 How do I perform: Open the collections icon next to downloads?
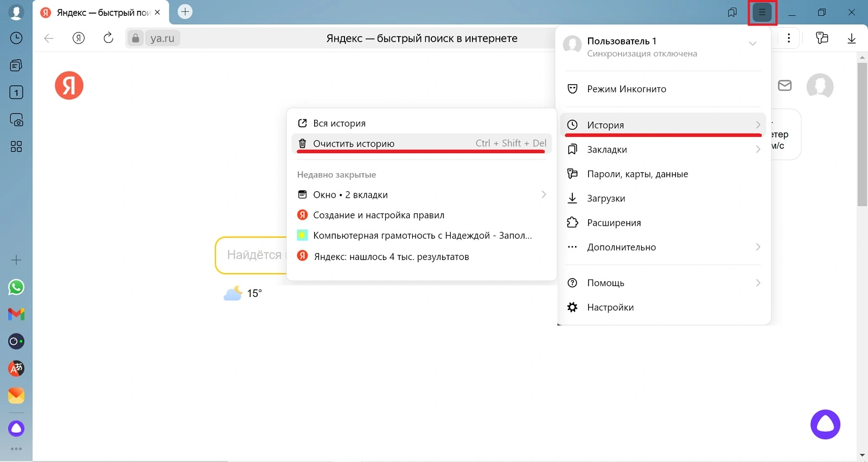(822, 38)
